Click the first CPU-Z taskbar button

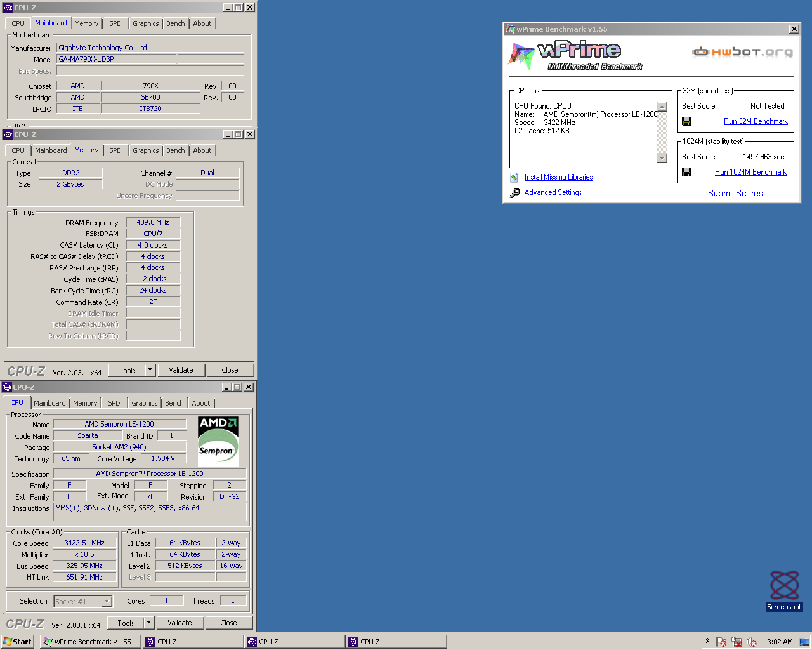[x=193, y=642]
